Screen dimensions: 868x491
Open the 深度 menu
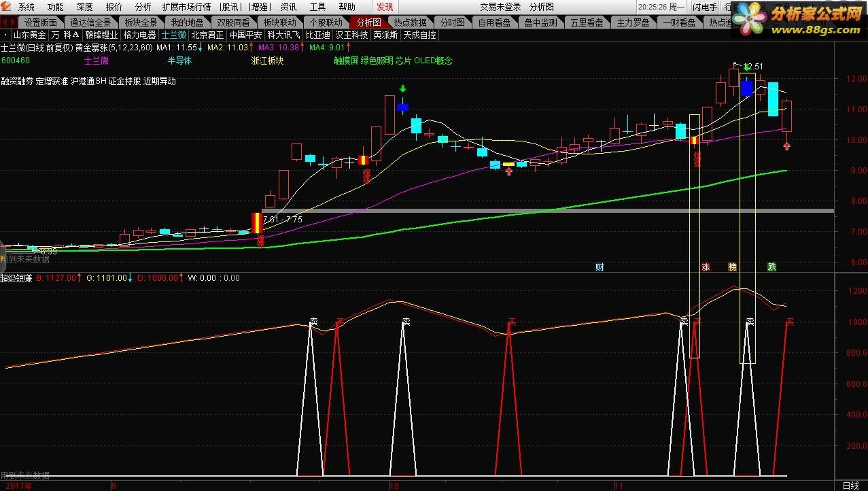[x=85, y=7]
